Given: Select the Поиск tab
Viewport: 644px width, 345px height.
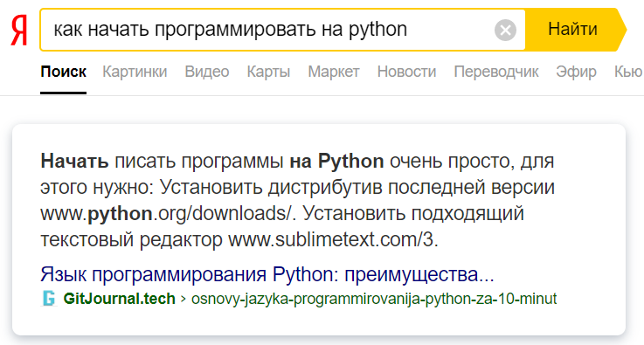Looking at the screenshot, I should (x=63, y=72).
